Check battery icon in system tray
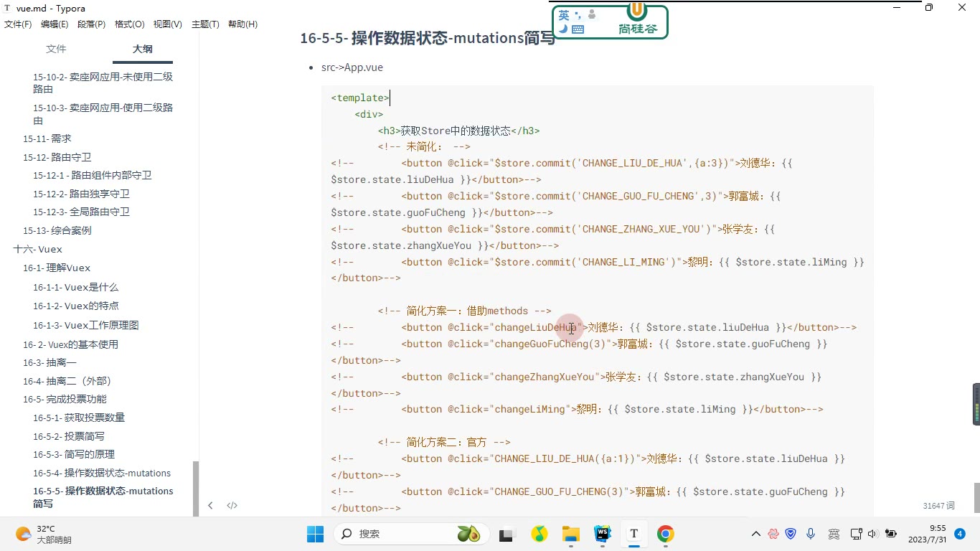 point(891,534)
